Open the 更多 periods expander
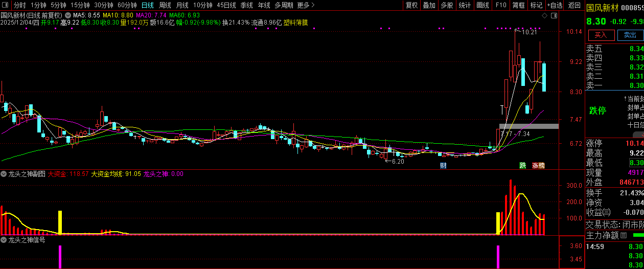 306,5
